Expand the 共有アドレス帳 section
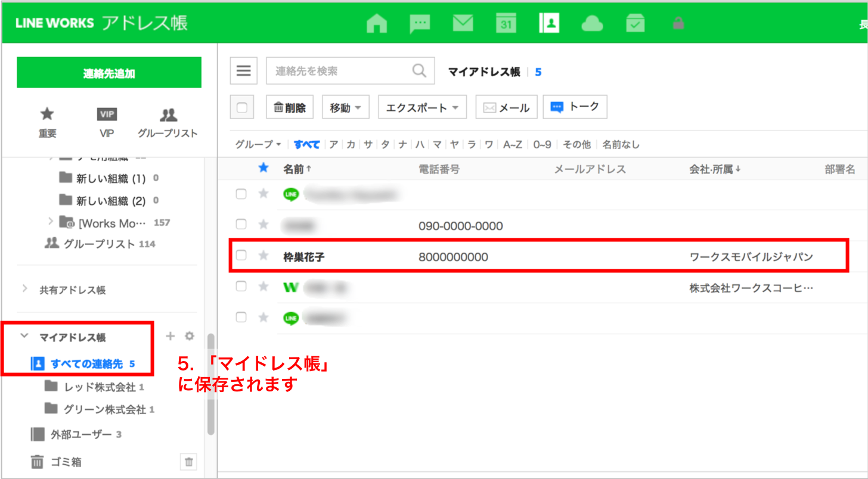Screen dimensions: 868x479 click(x=25, y=290)
